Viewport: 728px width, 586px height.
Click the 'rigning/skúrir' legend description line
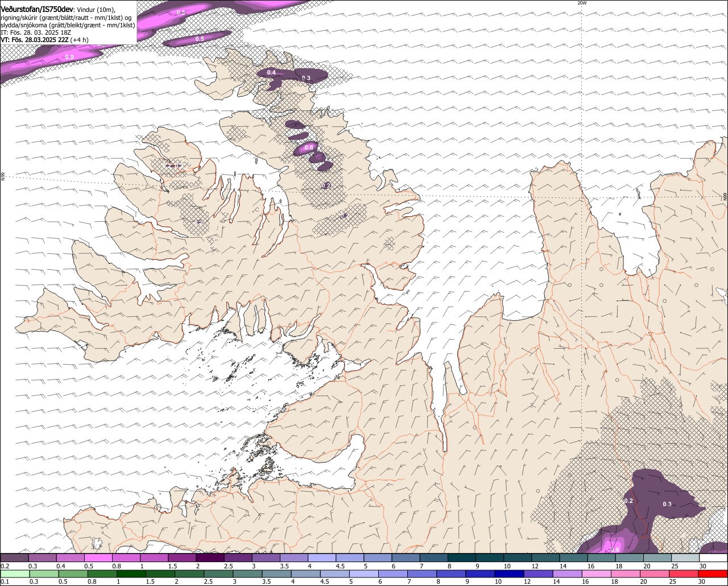point(67,18)
